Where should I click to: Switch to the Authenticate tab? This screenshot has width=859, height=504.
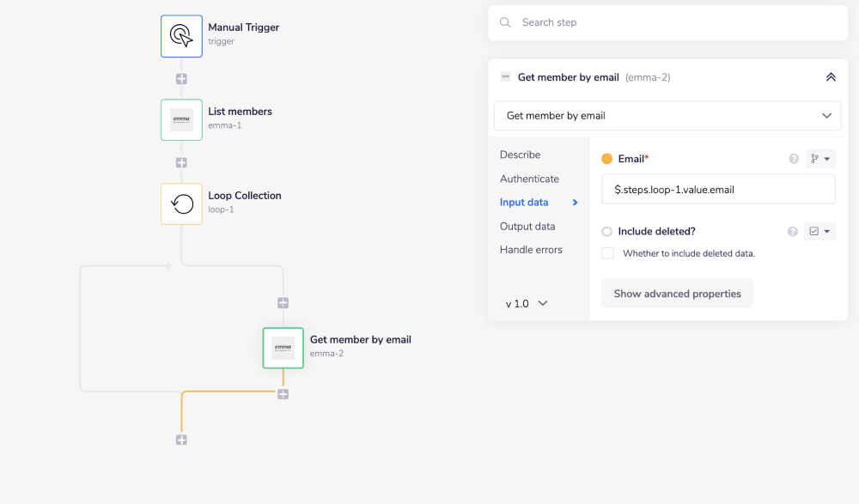pyautogui.click(x=529, y=179)
